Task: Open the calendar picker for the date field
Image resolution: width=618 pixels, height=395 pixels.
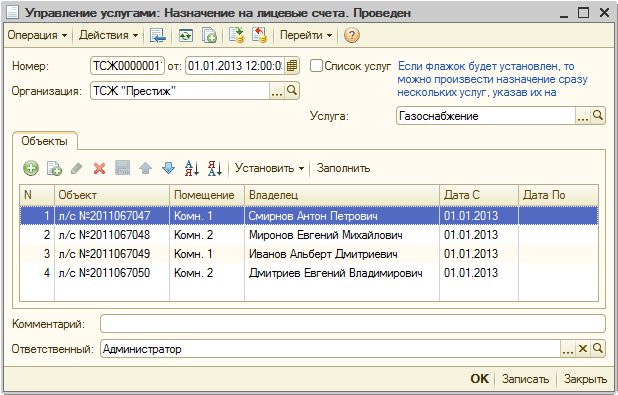Action: [x=292, y=66]
